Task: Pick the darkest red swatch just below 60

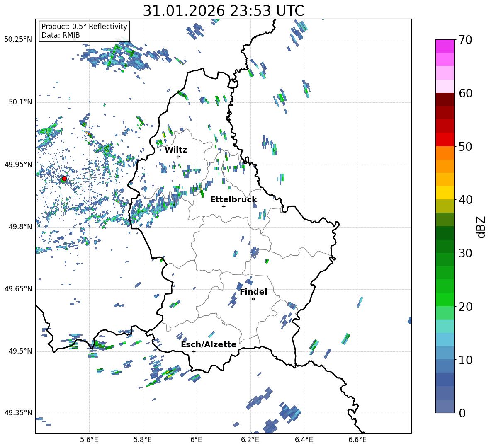Action: click(445, 99)
